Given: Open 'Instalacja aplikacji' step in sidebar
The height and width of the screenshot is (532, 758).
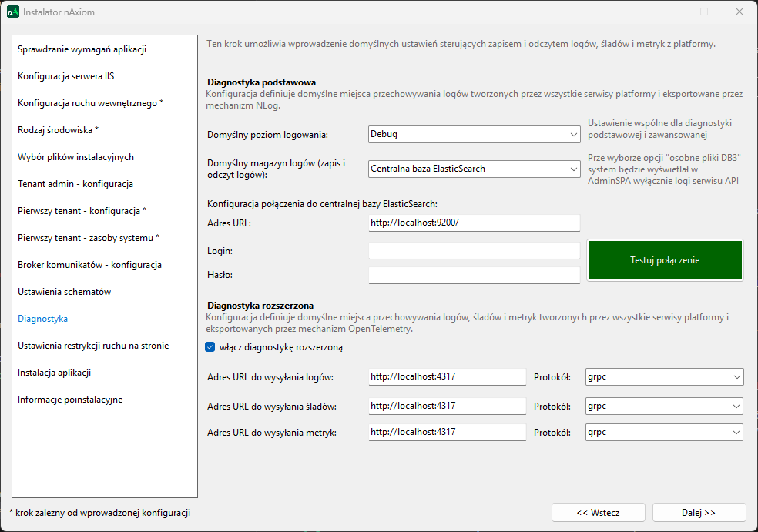Looking at the screenshot, I should tap(54, 373).
